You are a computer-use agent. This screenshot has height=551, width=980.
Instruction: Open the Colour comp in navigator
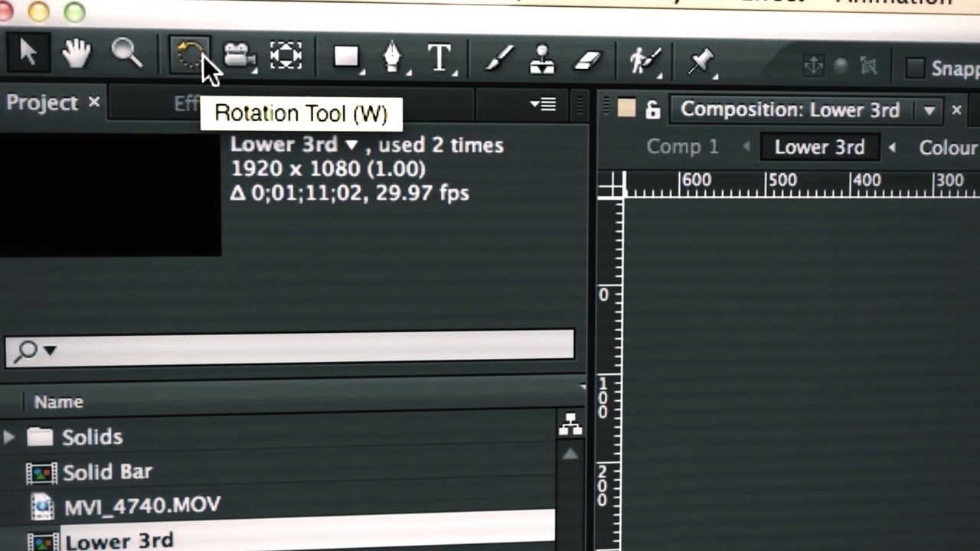pyautogui.click(x=948, y=148)
